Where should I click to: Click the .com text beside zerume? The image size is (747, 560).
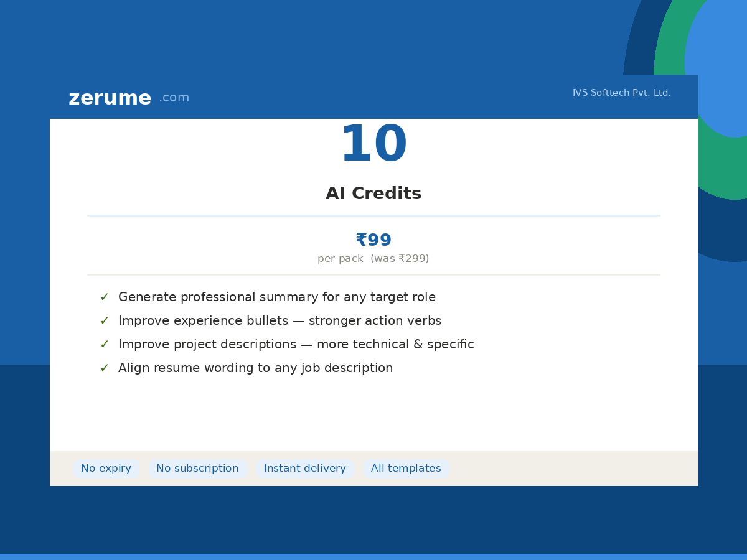click(174, 98)
